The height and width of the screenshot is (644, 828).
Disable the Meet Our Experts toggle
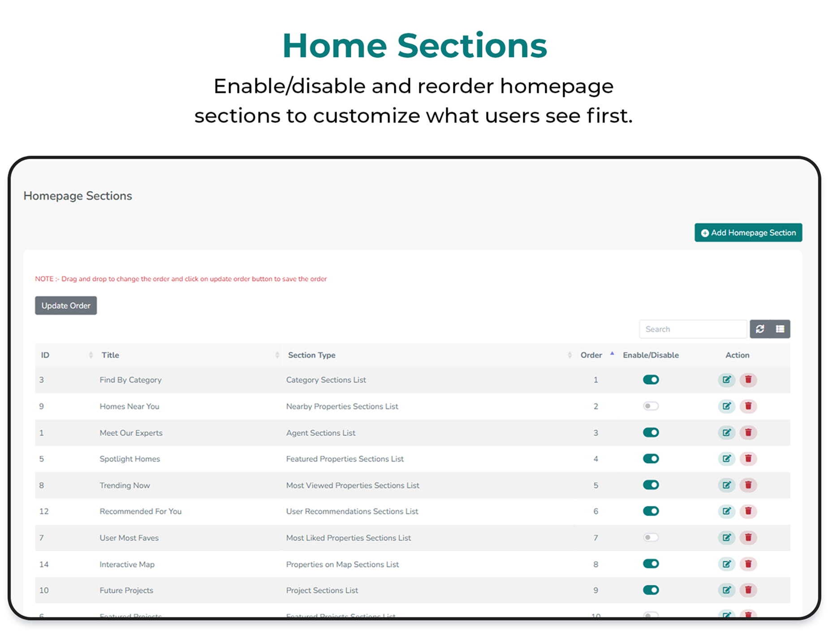[x=650, y=432]
